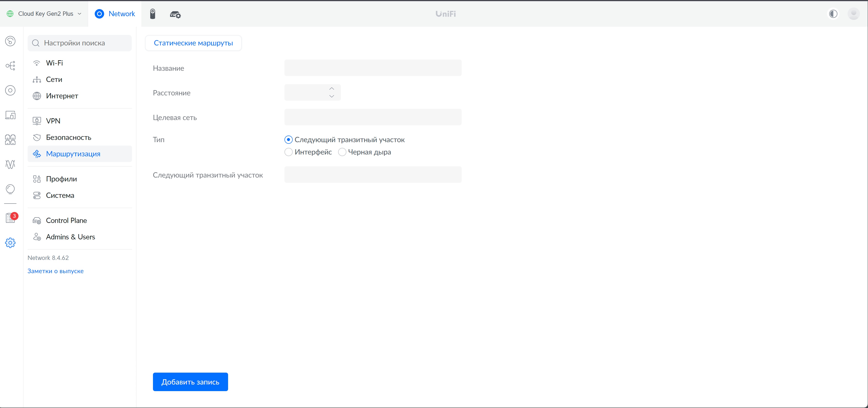Viewport: 868px width, 408px height.
Task: Go back via Статические маршруты link
Action: coord(193,43)
